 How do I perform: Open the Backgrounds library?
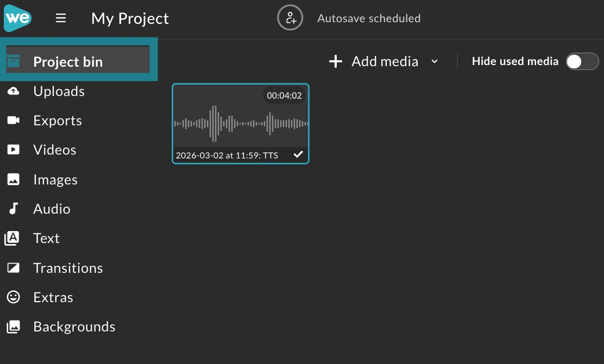point(74,327)
